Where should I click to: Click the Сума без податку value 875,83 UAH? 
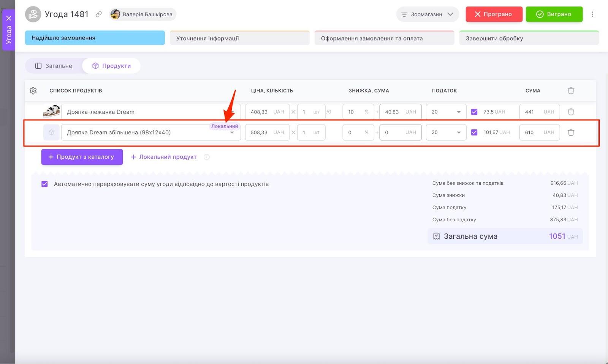(564, 219)
